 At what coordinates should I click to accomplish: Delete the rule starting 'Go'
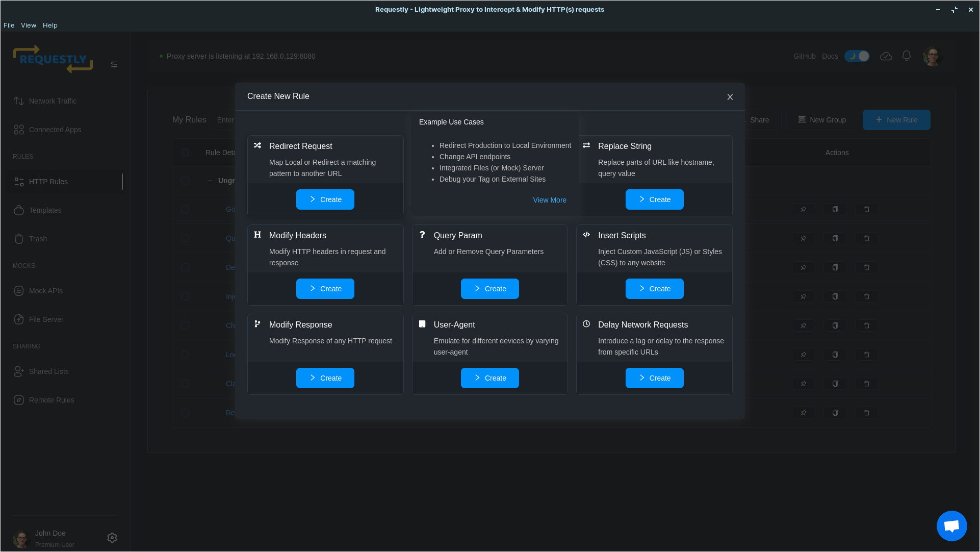[x=867, y=209]
